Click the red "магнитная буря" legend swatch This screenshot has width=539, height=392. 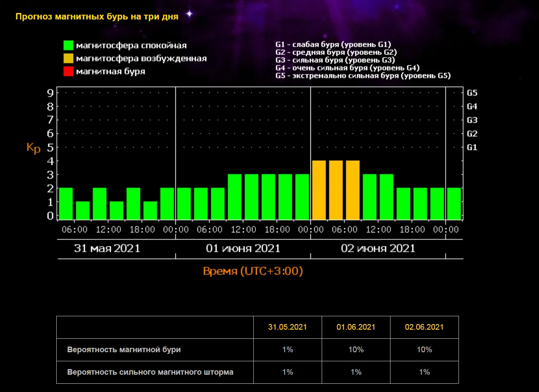68,71
